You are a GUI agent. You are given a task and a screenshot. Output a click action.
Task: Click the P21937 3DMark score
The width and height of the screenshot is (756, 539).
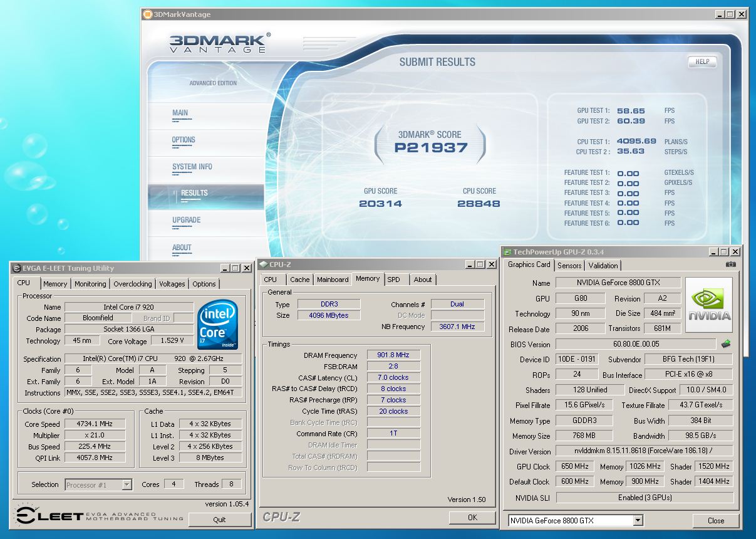431,148
